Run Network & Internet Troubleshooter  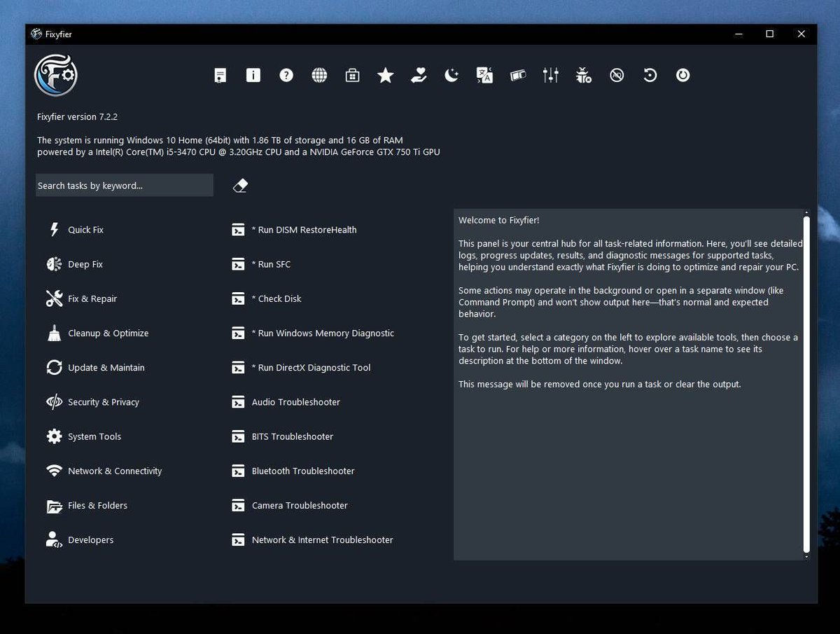pos(312,539)
